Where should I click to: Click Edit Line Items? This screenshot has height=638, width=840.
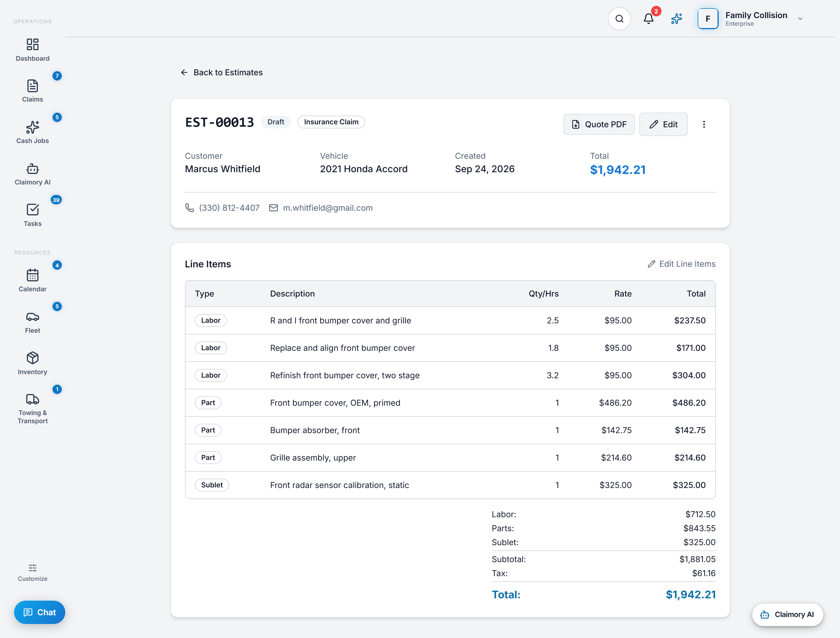click(681, 264)
